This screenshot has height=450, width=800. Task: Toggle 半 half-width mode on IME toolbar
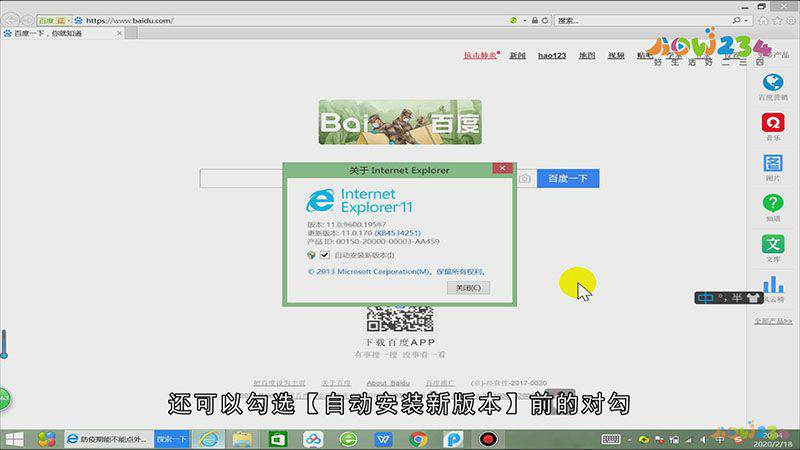[x=737, y=298]
